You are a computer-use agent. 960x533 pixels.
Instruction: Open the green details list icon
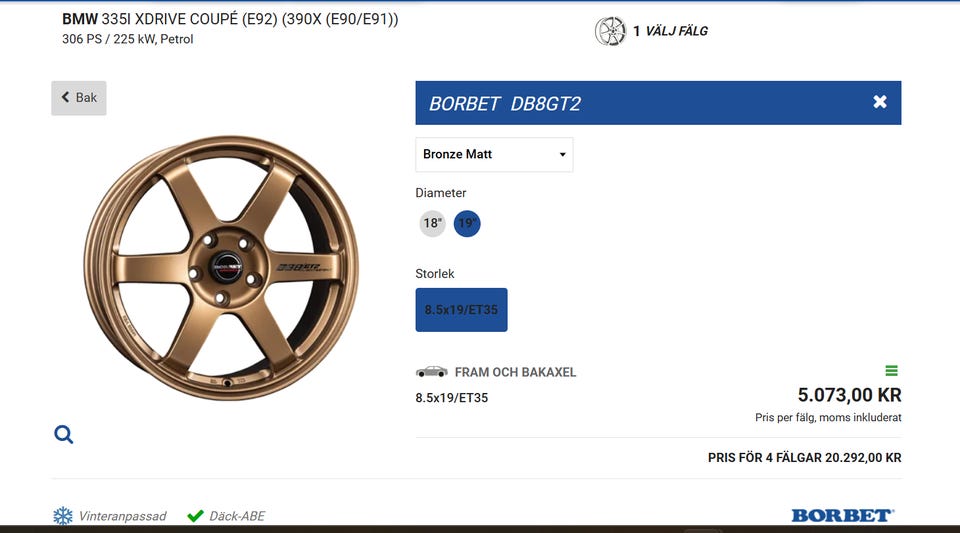pos(891,370)
